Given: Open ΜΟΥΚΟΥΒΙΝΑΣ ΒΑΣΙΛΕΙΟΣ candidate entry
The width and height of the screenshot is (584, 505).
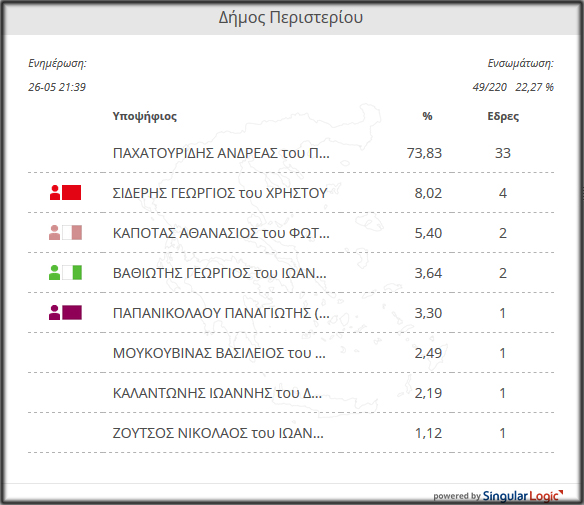Looking at the screenshot, I should click(219, 353).
